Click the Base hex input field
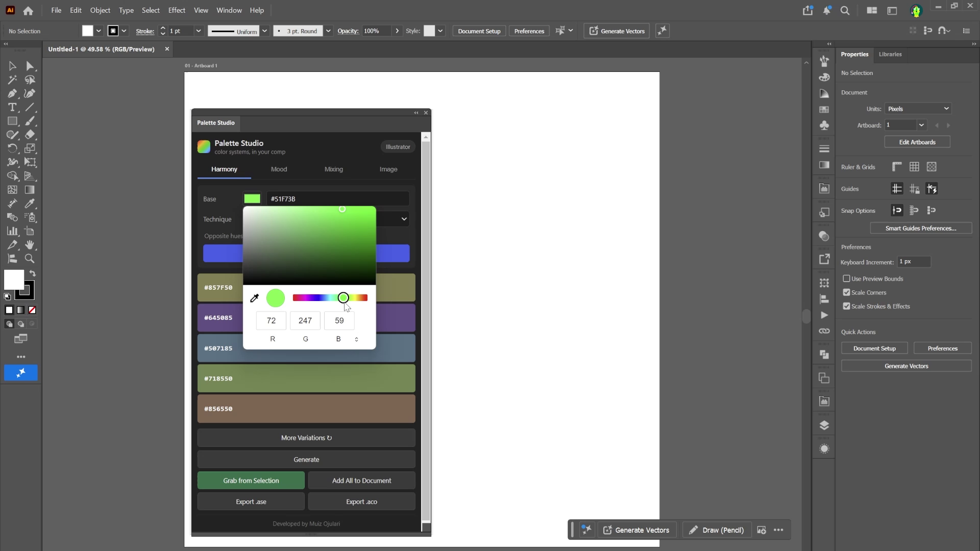This screenshot has height=551, width=980. click(338, 199)
